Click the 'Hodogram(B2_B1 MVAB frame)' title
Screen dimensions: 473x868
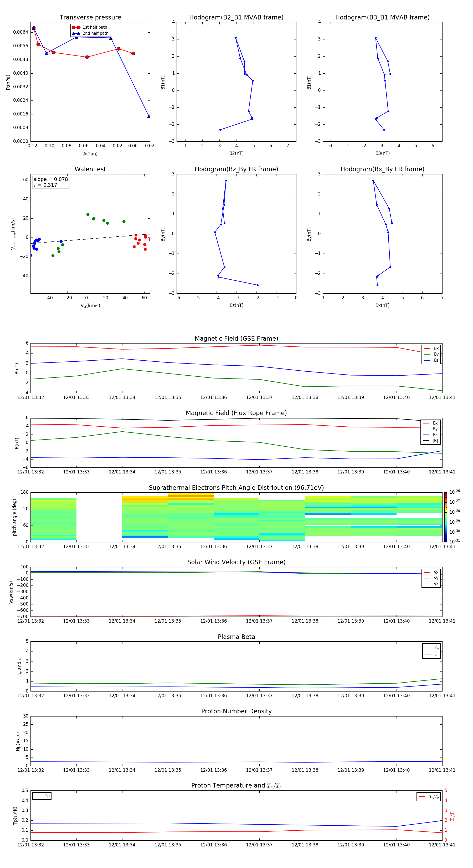(x=236, y=18)
